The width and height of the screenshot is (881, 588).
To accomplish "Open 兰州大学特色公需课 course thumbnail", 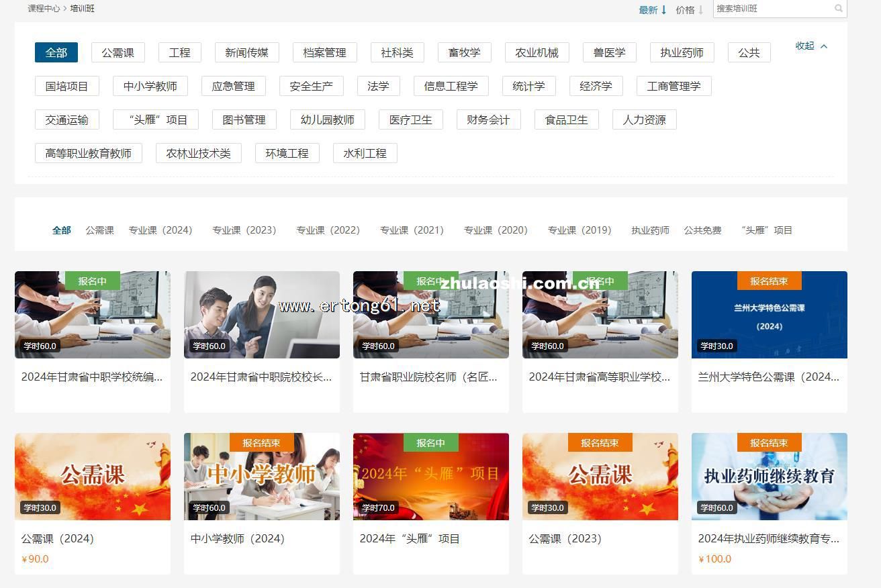I will pos(769,315).
